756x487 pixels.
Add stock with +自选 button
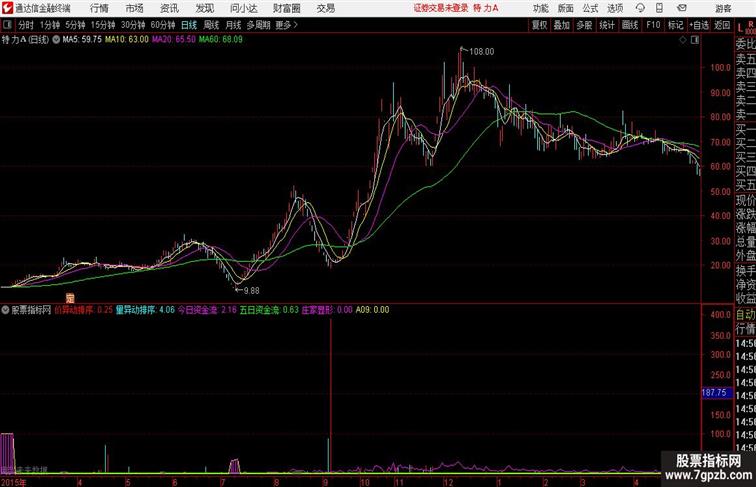pos(699,25)
